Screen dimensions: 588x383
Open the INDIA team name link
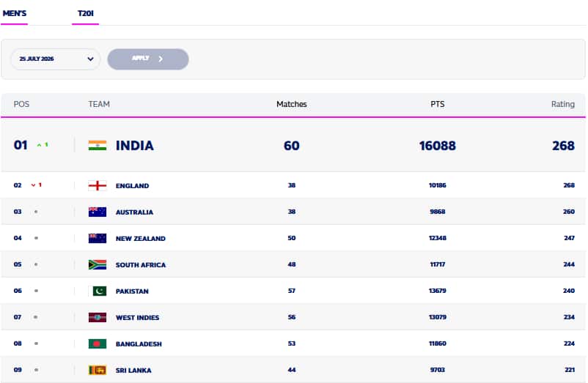135,145
